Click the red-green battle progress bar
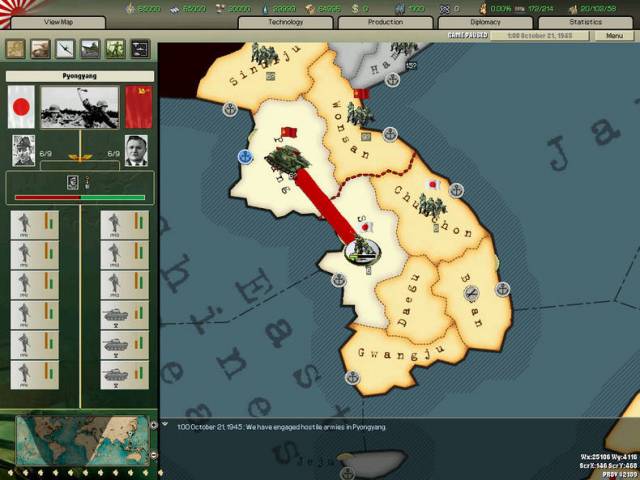Image resolution: width=640 pixels, height=480 pixels. tap(79, 197)
